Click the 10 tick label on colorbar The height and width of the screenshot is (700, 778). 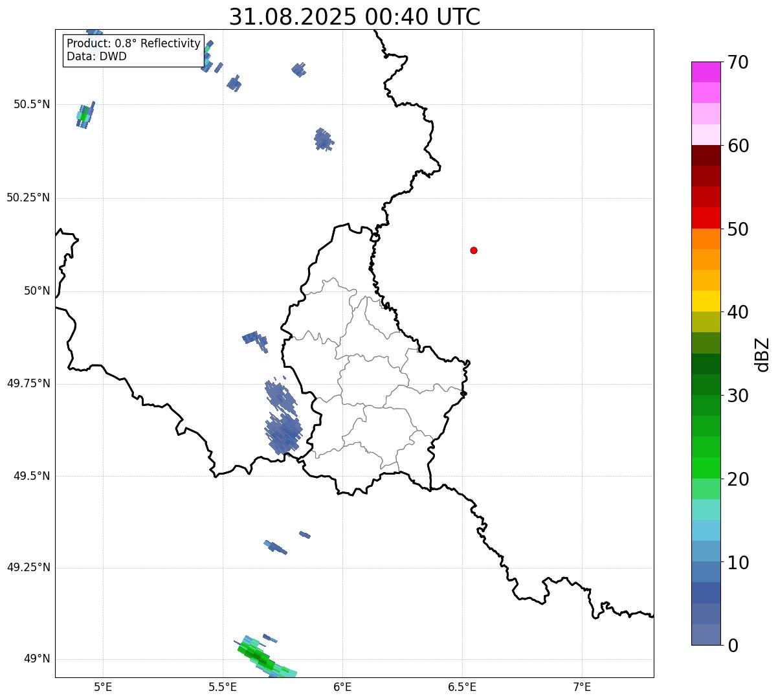pos(738,563)
